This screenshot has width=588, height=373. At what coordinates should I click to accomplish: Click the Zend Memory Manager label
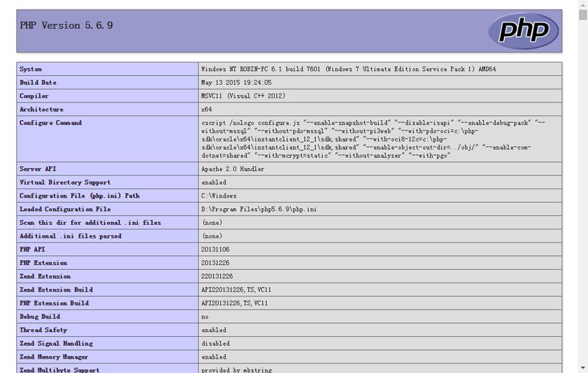point(54,357)
